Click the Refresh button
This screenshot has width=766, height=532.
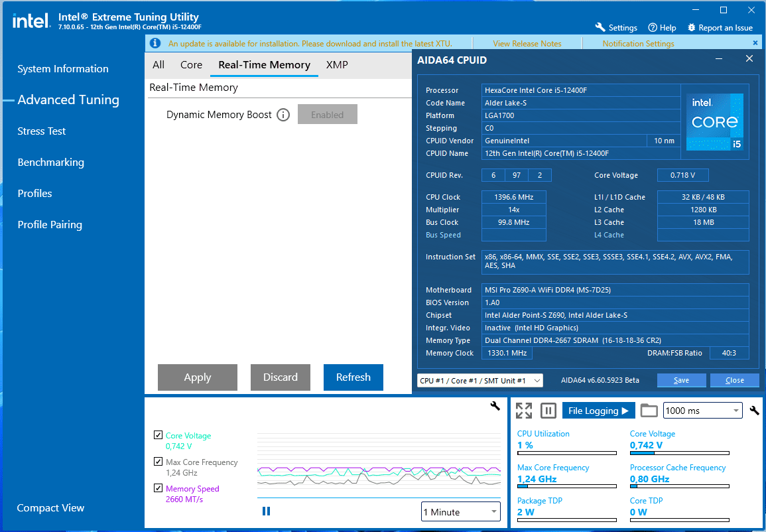tap(353, 377)
